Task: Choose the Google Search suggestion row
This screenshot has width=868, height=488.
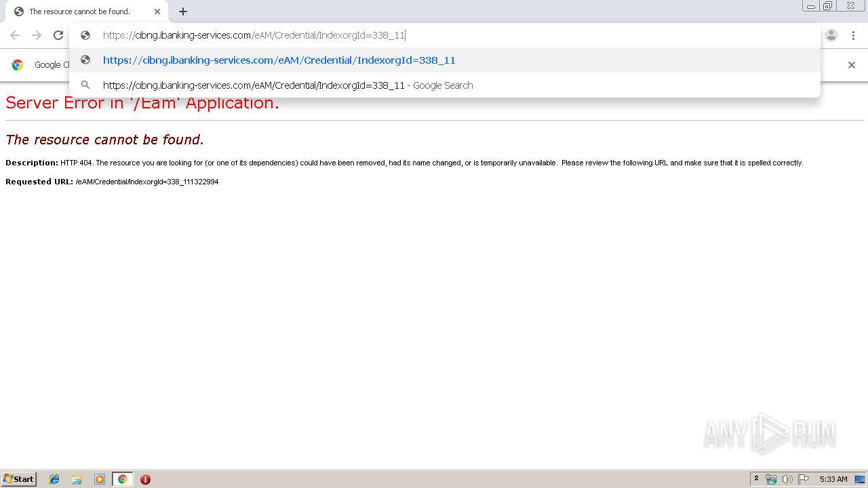Action: (445, 85)
